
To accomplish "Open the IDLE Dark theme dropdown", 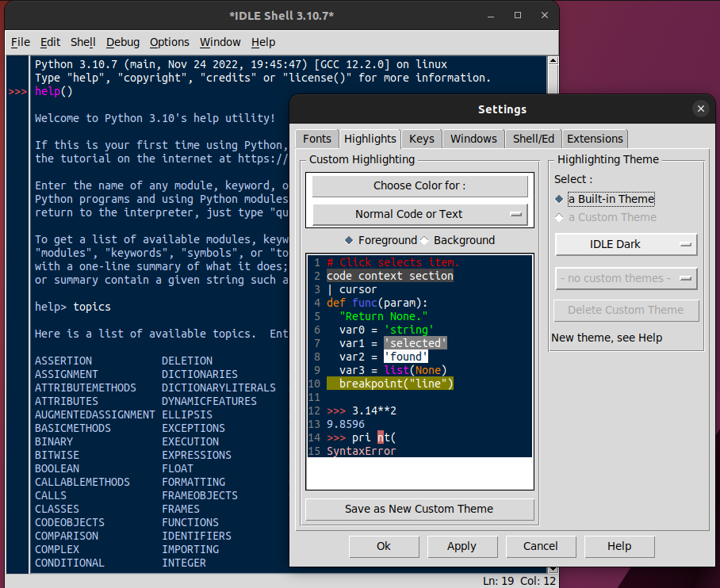I will (x=626, y=246).
